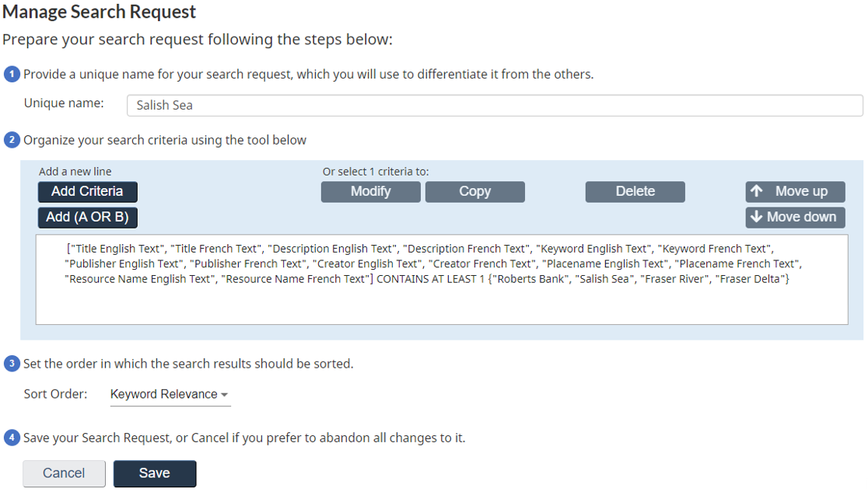Click the Add (A OR B) button
Viewport: 868px width, 492px height.
87,218
